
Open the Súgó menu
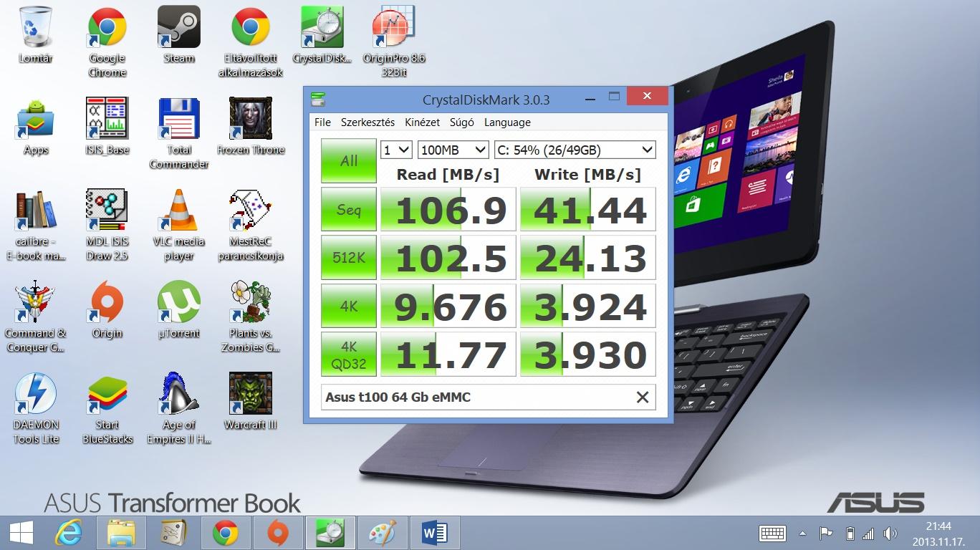[461, 122]
